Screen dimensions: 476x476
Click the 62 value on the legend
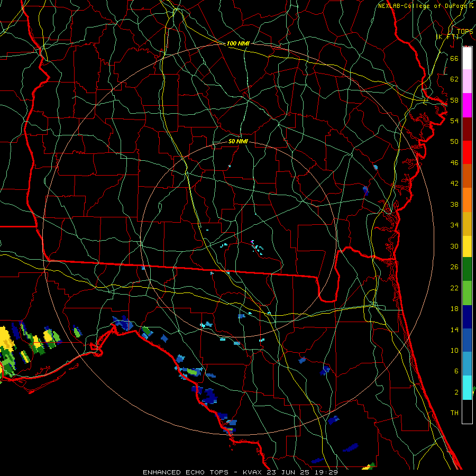tap(454, 79)
